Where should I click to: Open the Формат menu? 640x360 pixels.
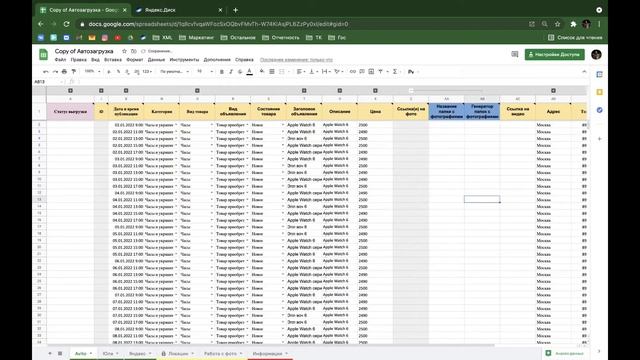pos(135,60)
